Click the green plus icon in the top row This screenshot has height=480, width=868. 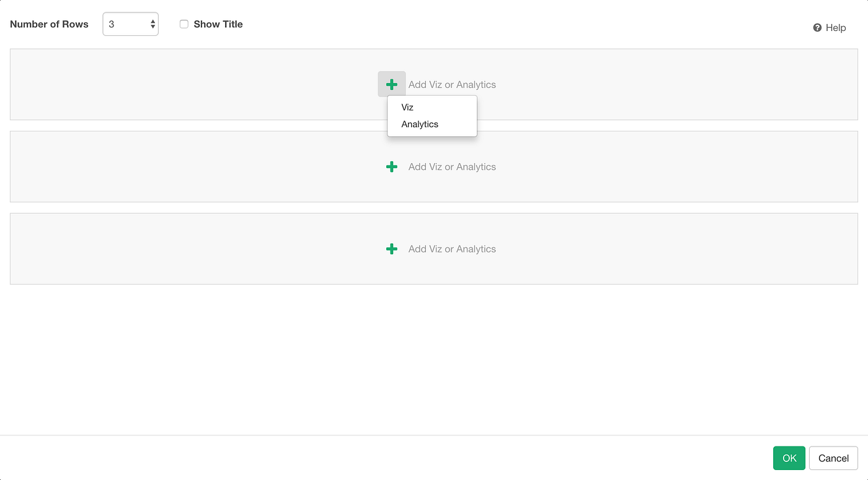tap(391, 84)
